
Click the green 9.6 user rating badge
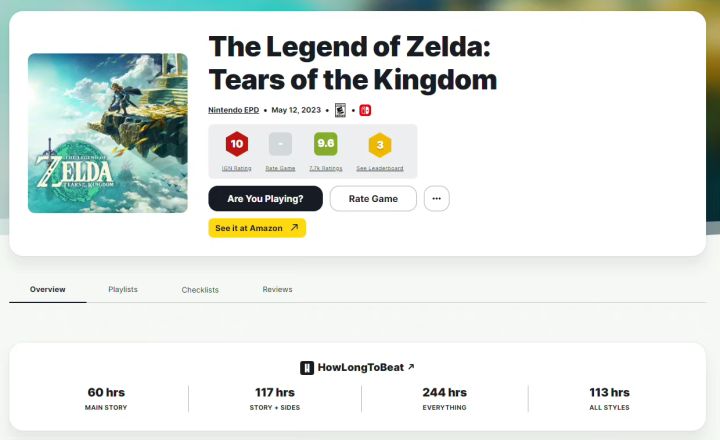[x=325, y=144]
